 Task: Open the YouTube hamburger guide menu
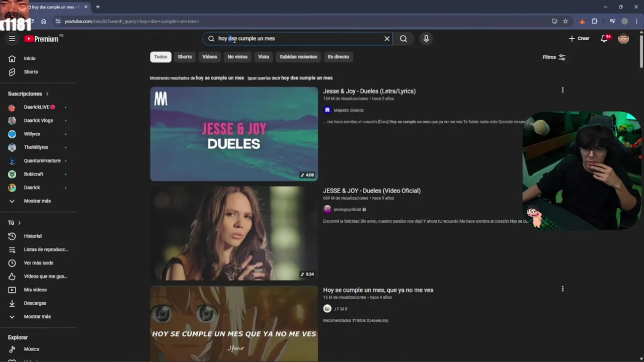click(12, 39)
